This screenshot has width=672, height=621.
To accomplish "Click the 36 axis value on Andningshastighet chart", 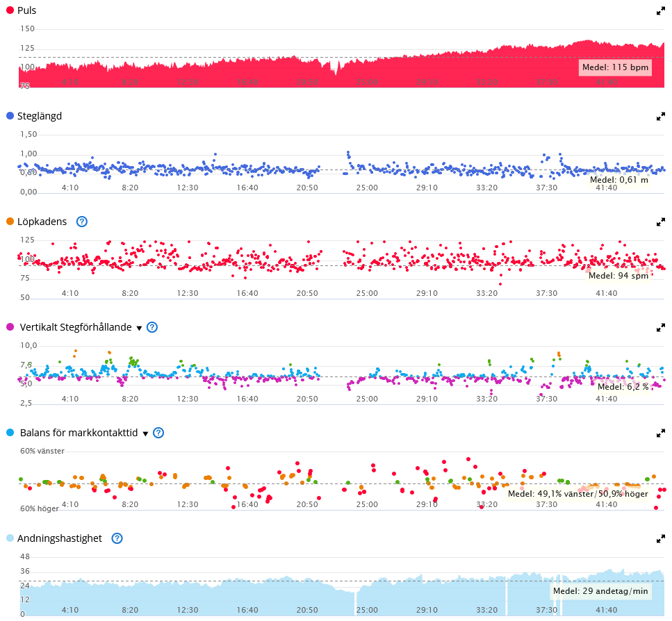I will [25, 571].
